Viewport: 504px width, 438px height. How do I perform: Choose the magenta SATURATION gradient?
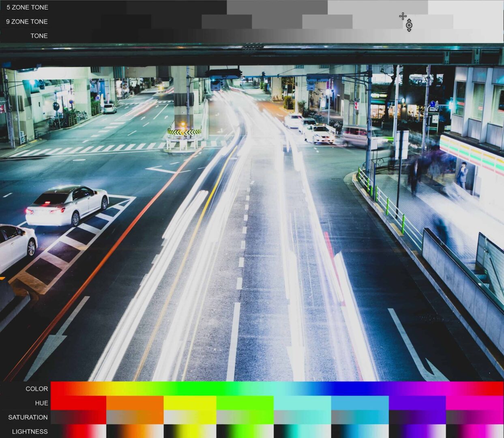[x=475, y=417]
